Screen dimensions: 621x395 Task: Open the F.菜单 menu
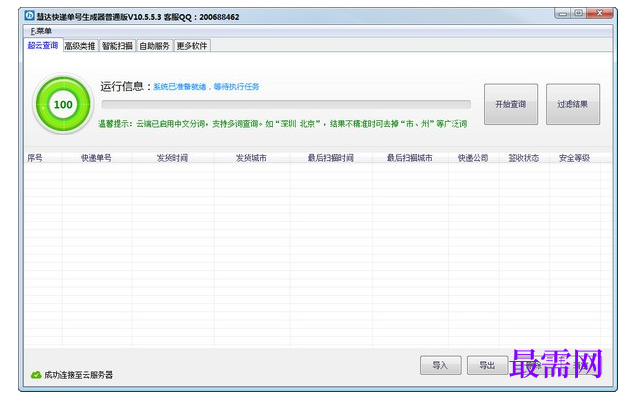click(x=41, y=31)
